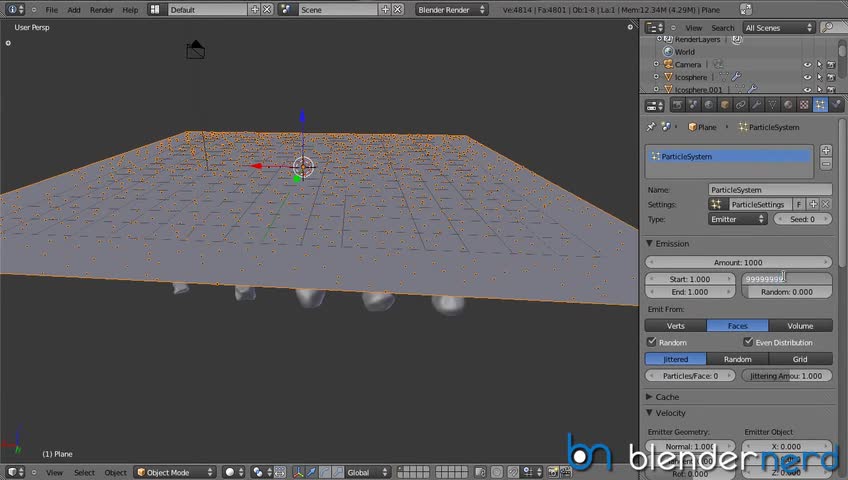The width and height of the screenshot is (848, 480).
Task: Toggle Icosphere selectability arrow in outliner
Action: click(819, 77)
